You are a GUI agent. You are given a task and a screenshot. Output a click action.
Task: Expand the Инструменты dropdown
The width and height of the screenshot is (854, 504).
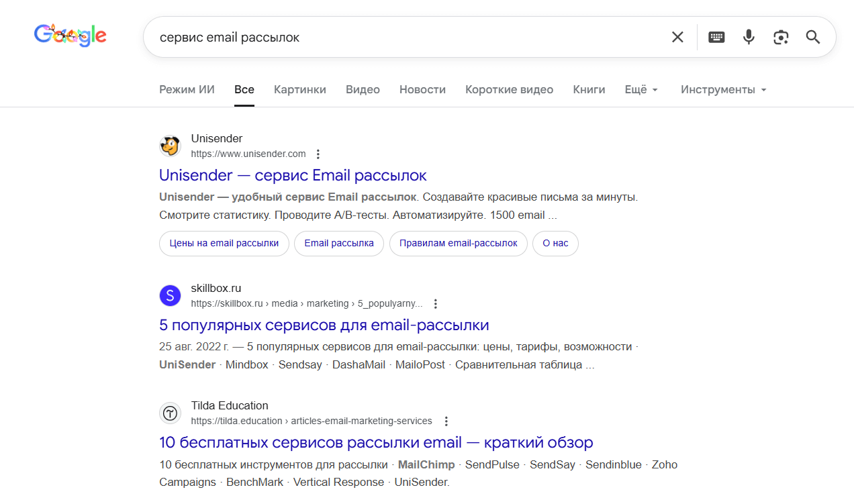pos(723,89)
